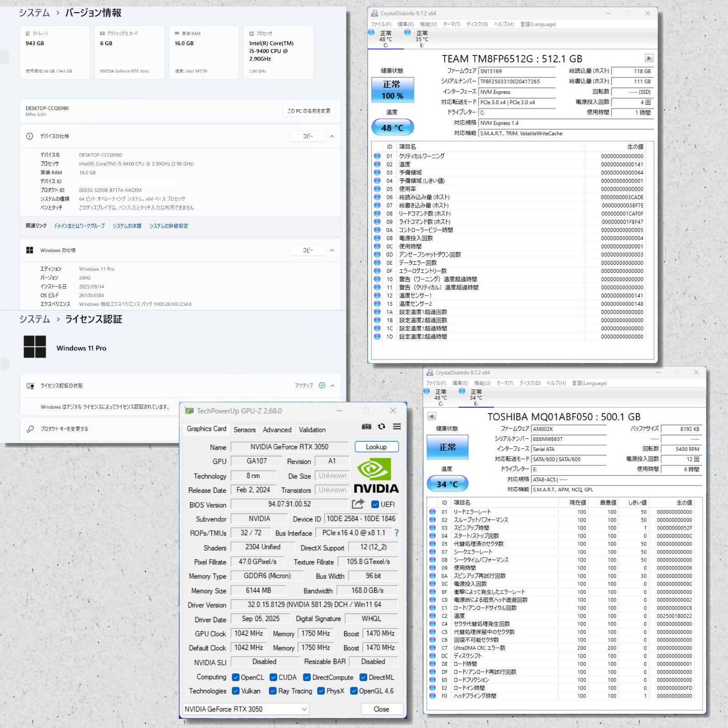Collapse the Windows の仕様 section
This screenshot has height=728, width=728.
[x=332, y=250]
